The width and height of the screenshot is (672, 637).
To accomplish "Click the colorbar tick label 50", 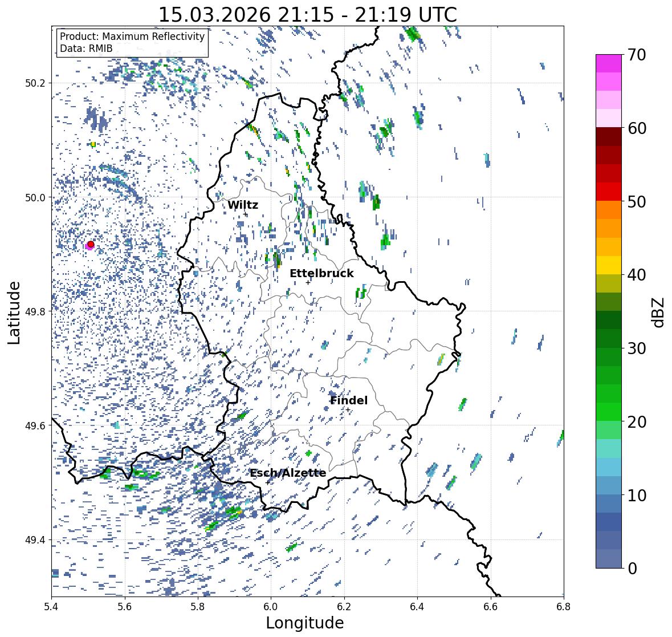I will pyautogui.click(x=637, y=201).
